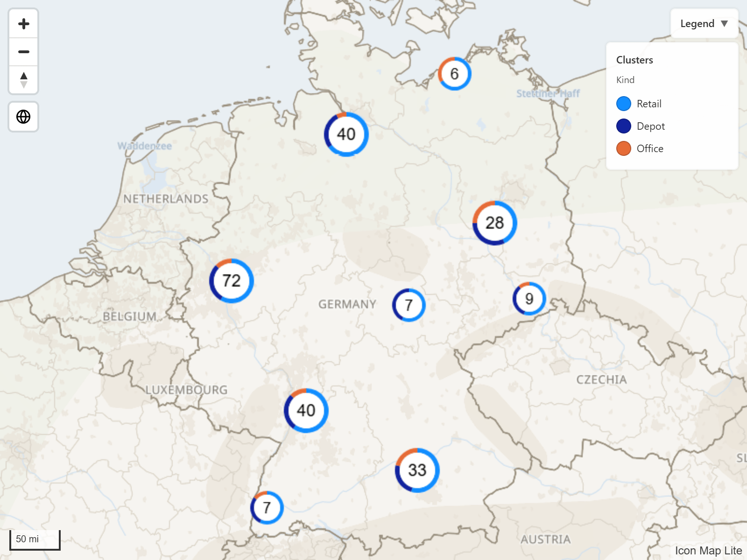Click the 50 mi scale bar
Viewport: 747px width, 560px height.
tap(35, 540)
